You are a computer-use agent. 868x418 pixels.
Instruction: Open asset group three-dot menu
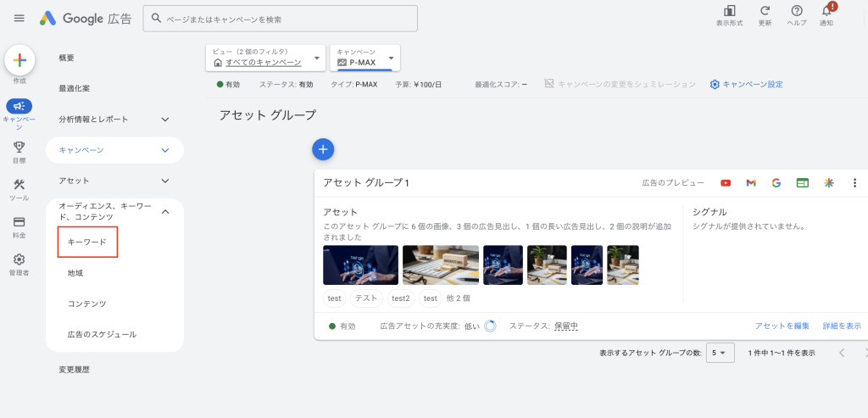tap(854, 183)
